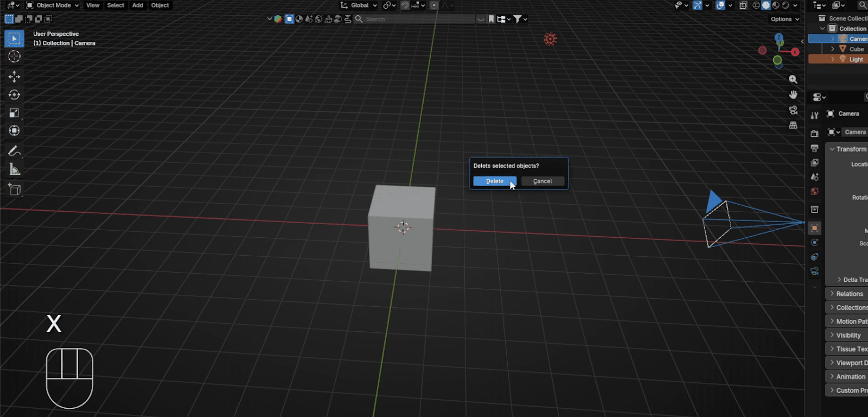Open the Select menu
Viewport: 868px width, 417px height.
click(116, 5)
